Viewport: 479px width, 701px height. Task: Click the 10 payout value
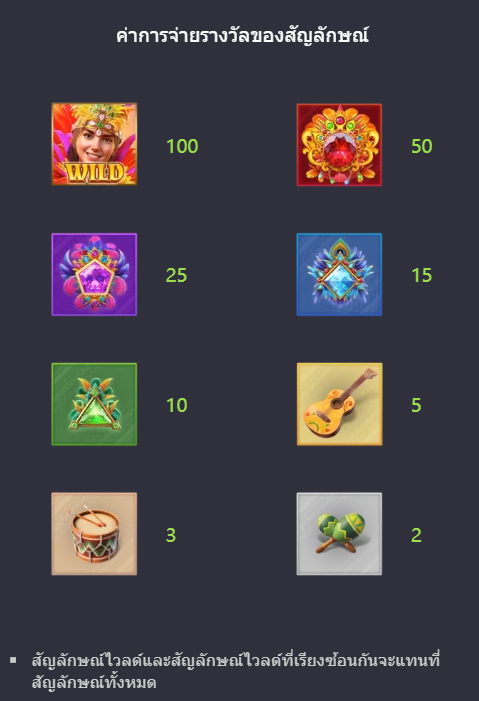[x=177, y=405]
